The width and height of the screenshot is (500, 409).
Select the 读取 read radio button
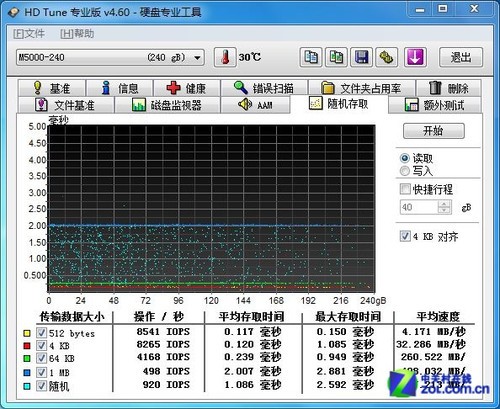tap(405, 158)
